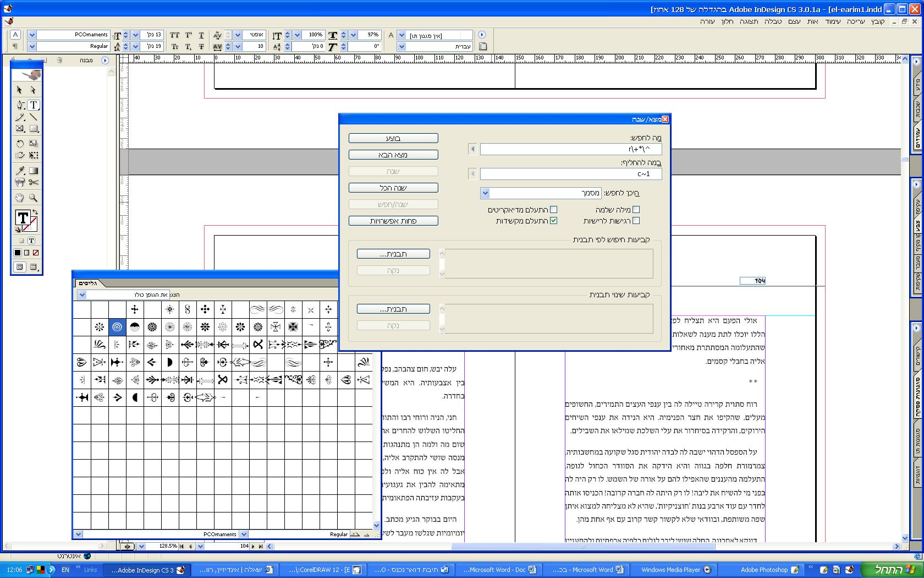
Task: Select the spiral circle glyph in Glyphs panel
Action: click(117, 327)
